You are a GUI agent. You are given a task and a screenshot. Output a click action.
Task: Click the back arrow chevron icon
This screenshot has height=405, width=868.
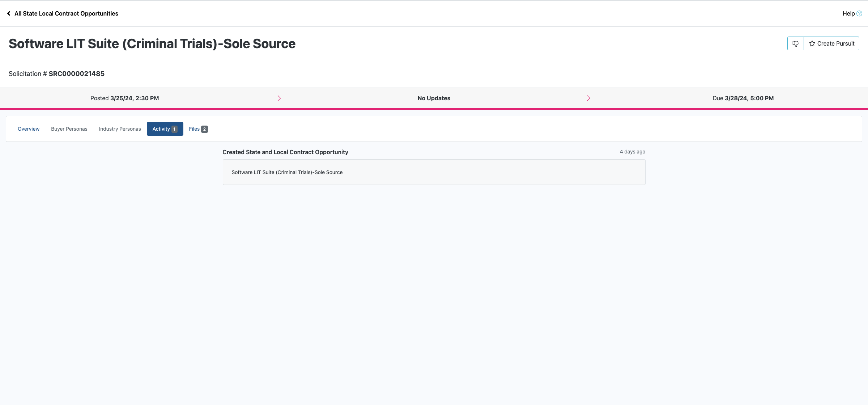click(x=9, y=13)
